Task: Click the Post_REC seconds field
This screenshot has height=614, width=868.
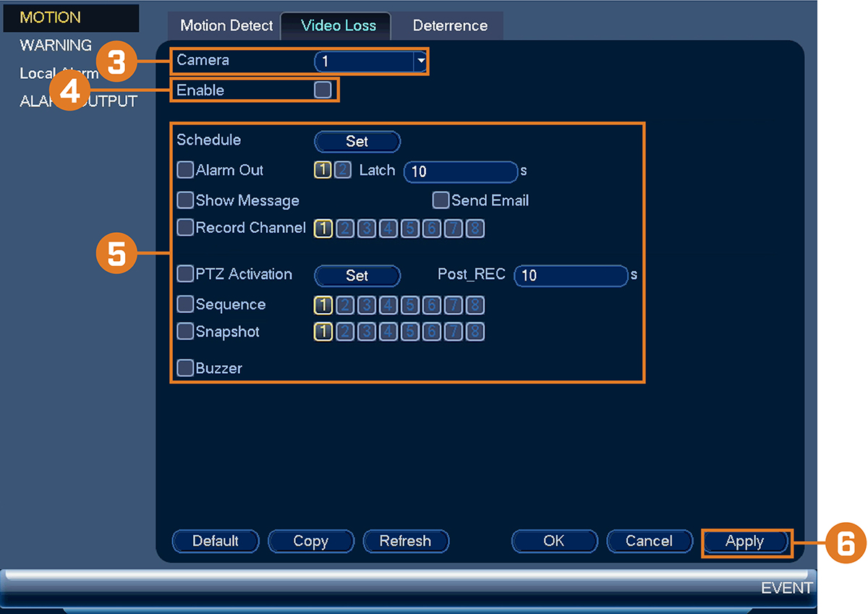Action: point(571,276)
